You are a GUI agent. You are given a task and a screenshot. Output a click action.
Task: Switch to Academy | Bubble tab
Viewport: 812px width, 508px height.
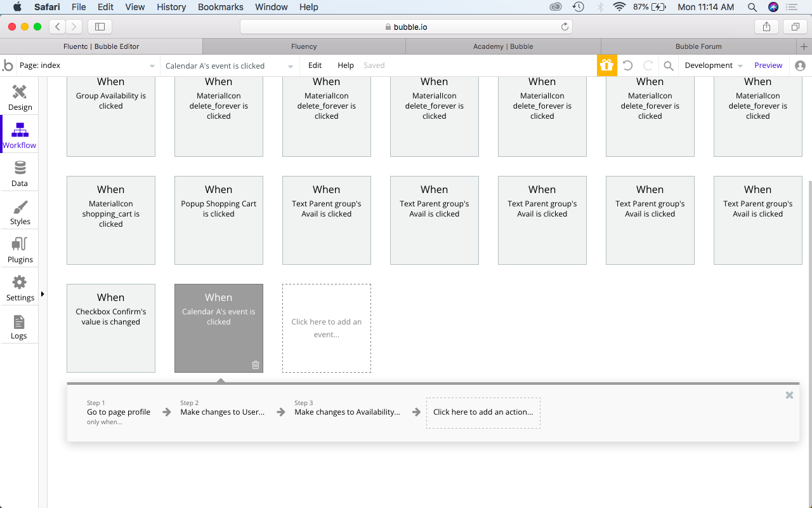[x=503, y=46]
